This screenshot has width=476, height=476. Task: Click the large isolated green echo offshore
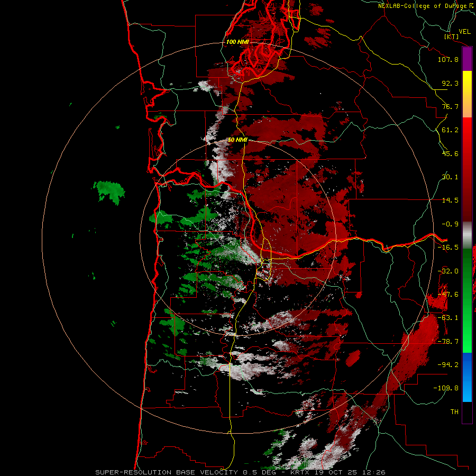[x=109, y=191]
